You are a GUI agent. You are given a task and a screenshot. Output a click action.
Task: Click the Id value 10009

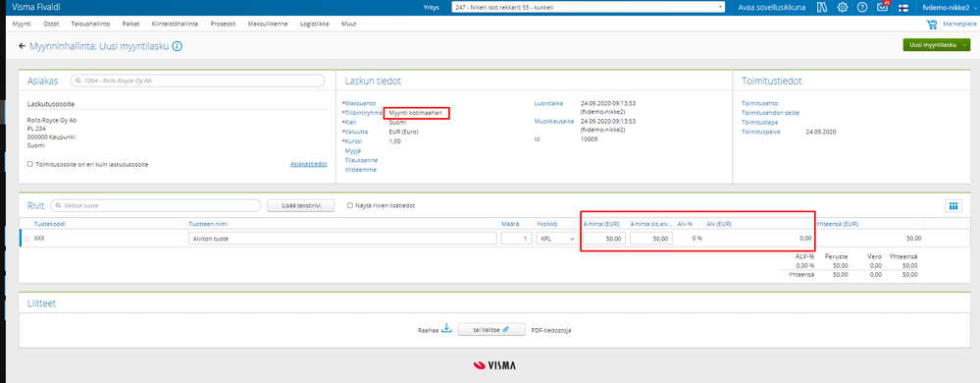click(x=589, y=139)
